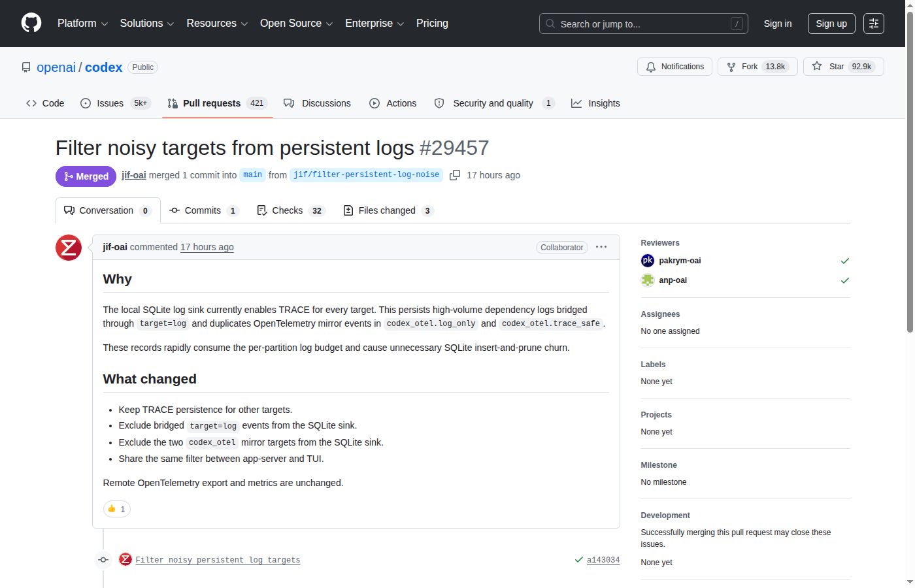Open the openai organization link
The width and height of the screenshot is (915, 588).
[x=56, y=67]
